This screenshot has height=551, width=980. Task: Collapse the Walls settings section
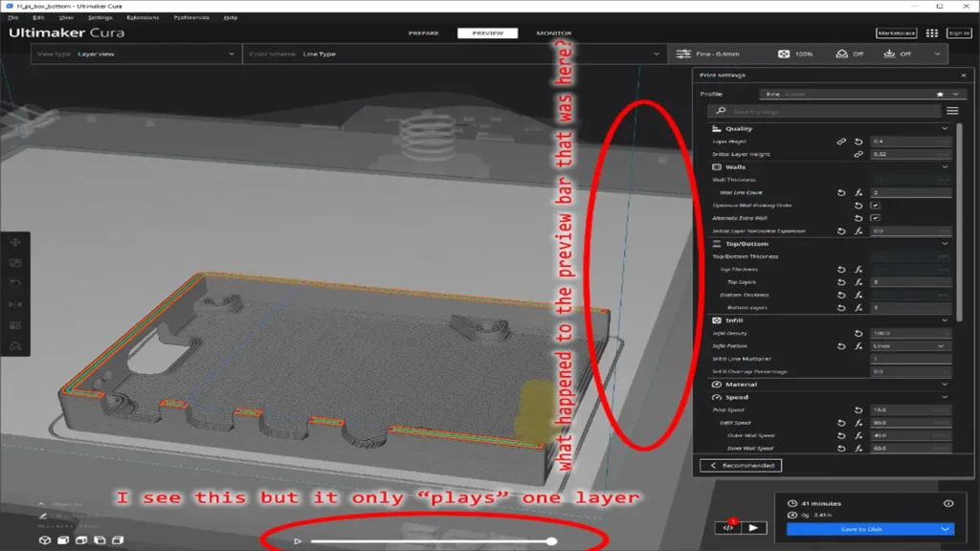[945, 167]
